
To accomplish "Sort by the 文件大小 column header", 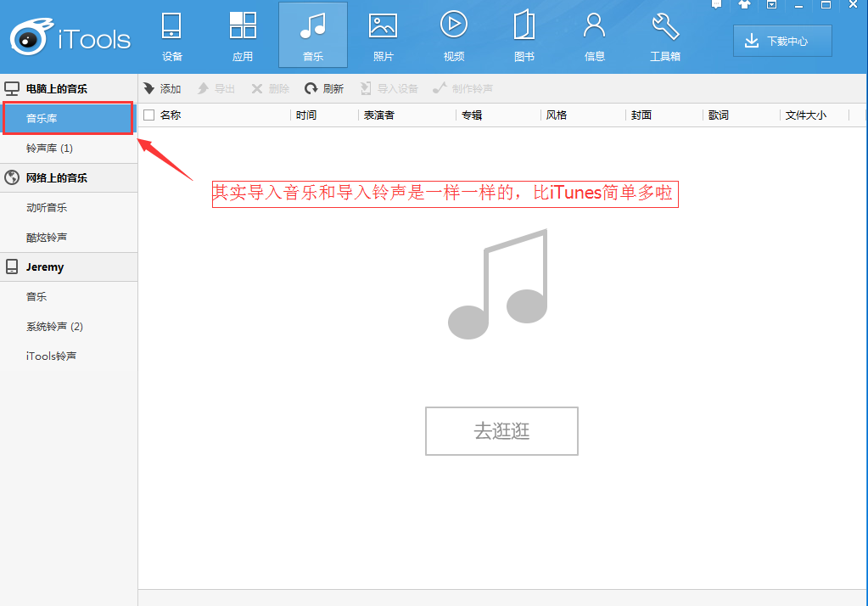I will coord(805,115).
